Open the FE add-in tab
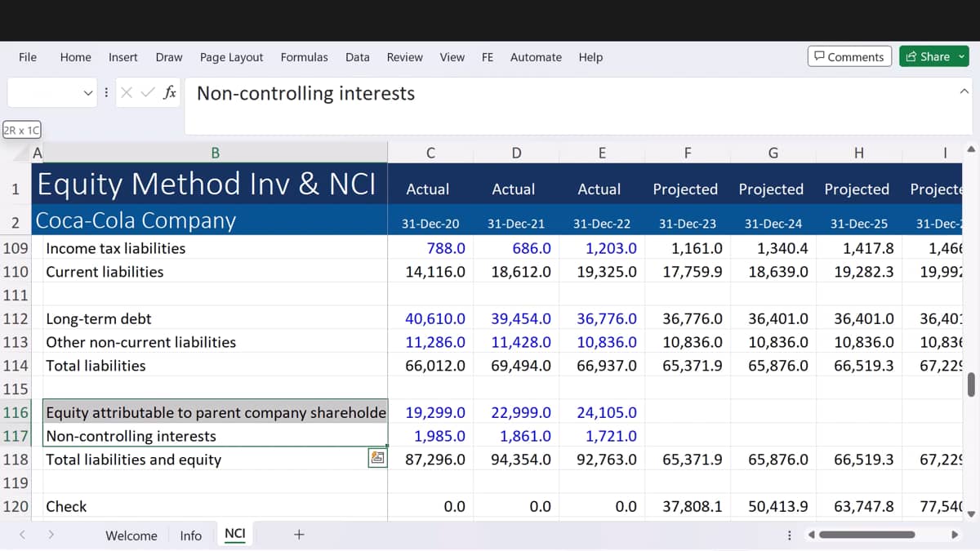Viewport: 980px width, 551px height. point(488,57)
